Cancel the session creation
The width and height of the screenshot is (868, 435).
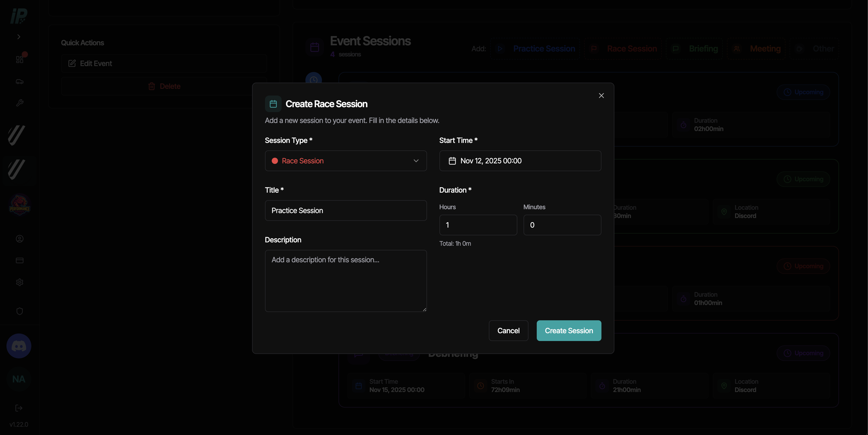click(508, 330)
